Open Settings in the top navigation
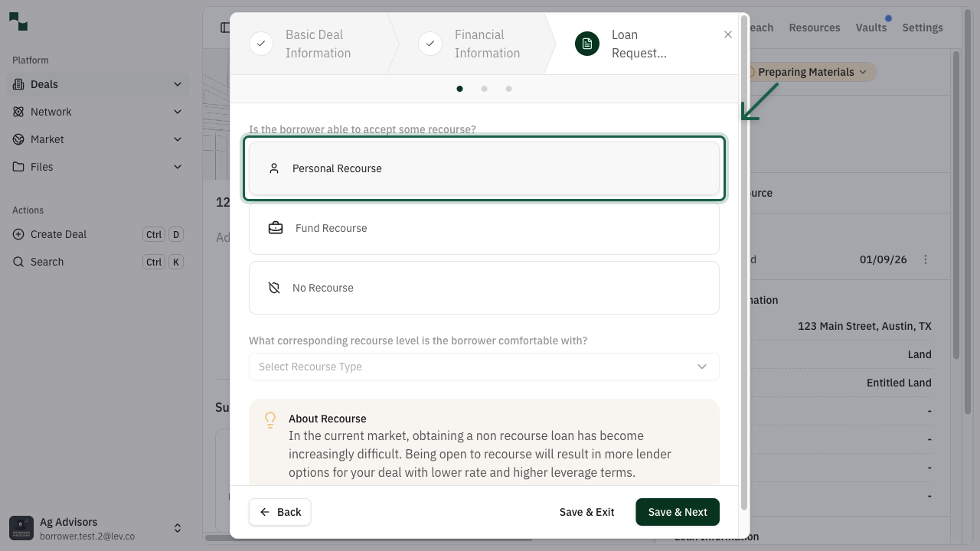Image resolution: width=980 pixels, height=551 pixels. click(922, 27)
